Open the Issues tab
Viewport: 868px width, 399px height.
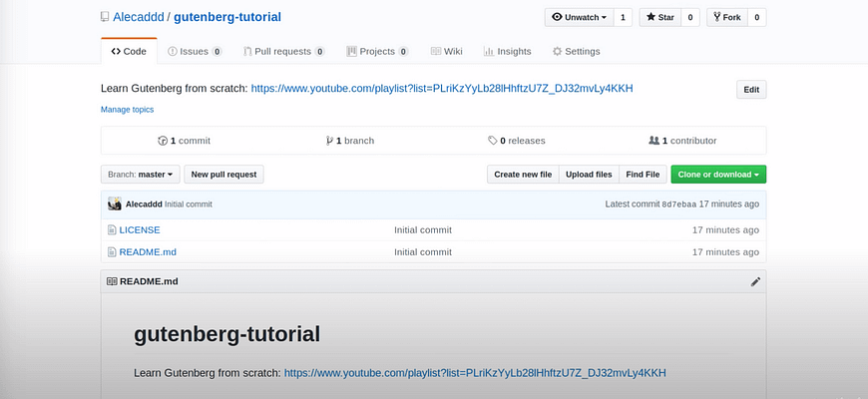click(x=195, y=52)
